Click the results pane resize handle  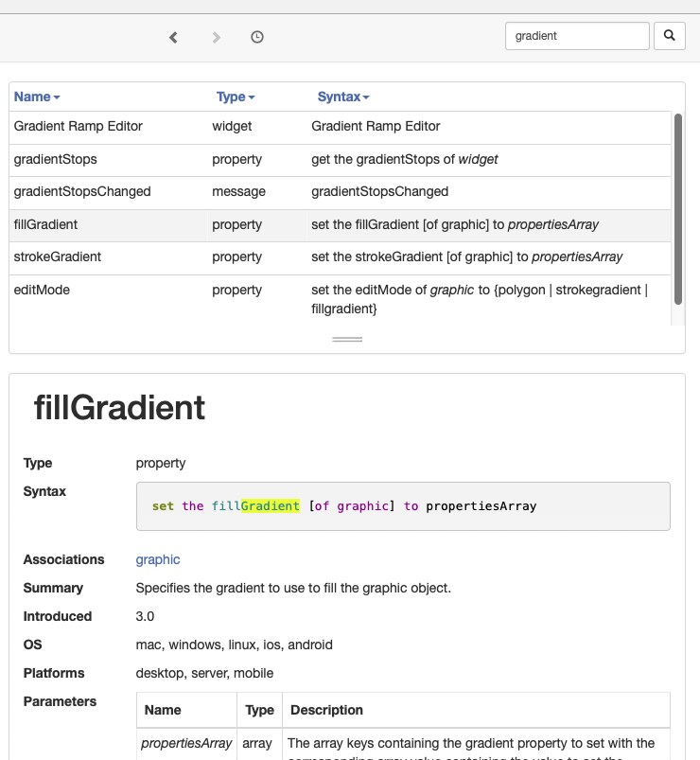347,339
